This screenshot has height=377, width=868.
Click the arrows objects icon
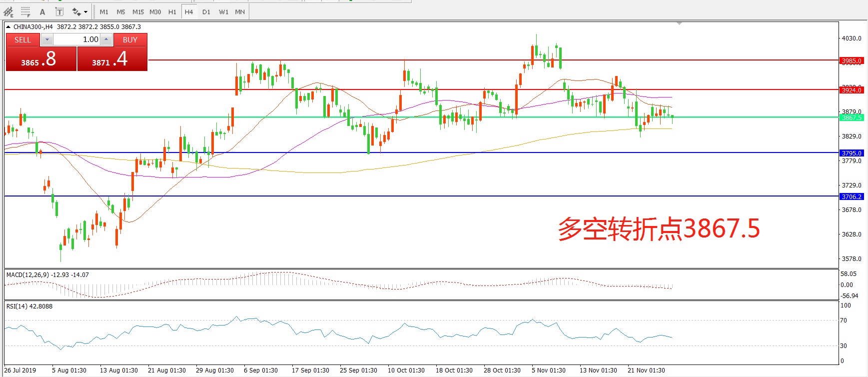[76, 11]
